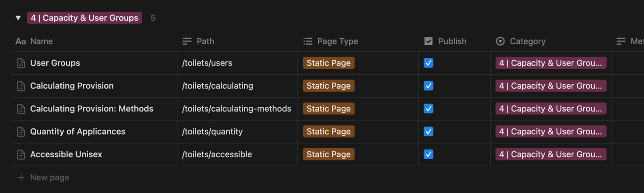The height and width of the screenshot is (193, 644).
Task: Toggle Publish checkbox for Quantity of Applicances
Action: coord(428,132)
